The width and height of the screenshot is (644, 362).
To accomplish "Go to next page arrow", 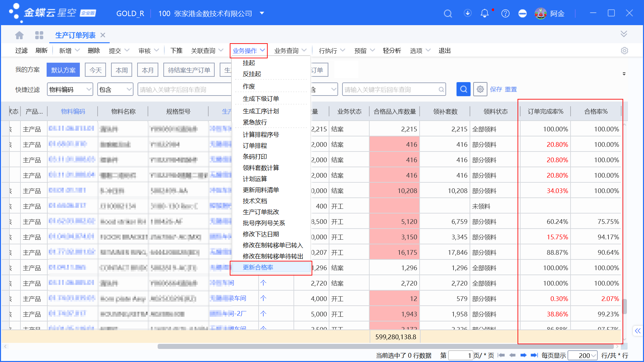I will pos(524,355).
